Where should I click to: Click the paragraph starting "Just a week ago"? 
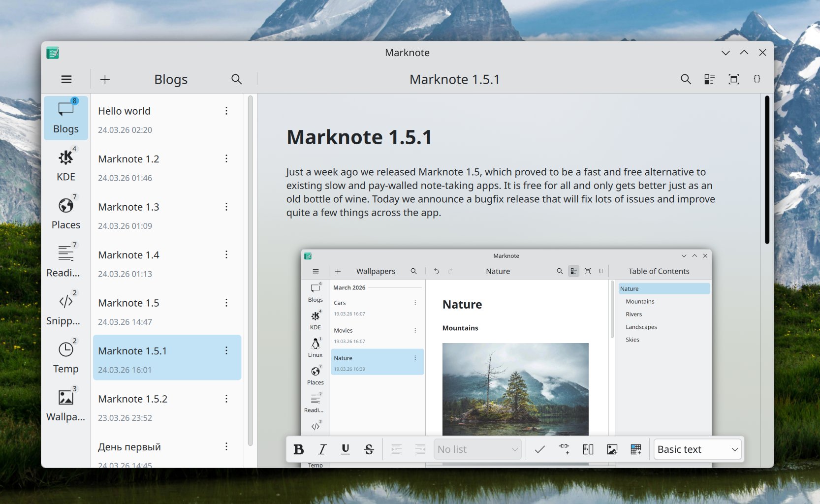click(x=501, y=192)
